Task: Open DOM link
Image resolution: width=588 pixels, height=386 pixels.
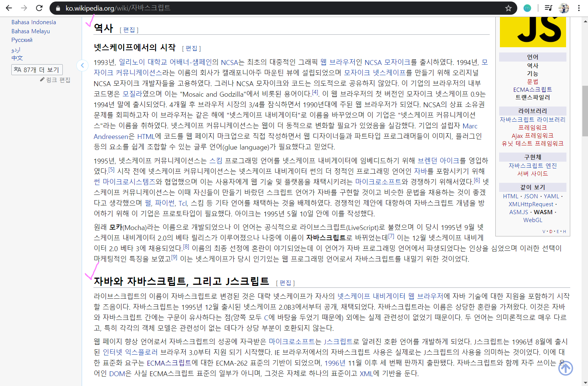Action: click(117, 373)
